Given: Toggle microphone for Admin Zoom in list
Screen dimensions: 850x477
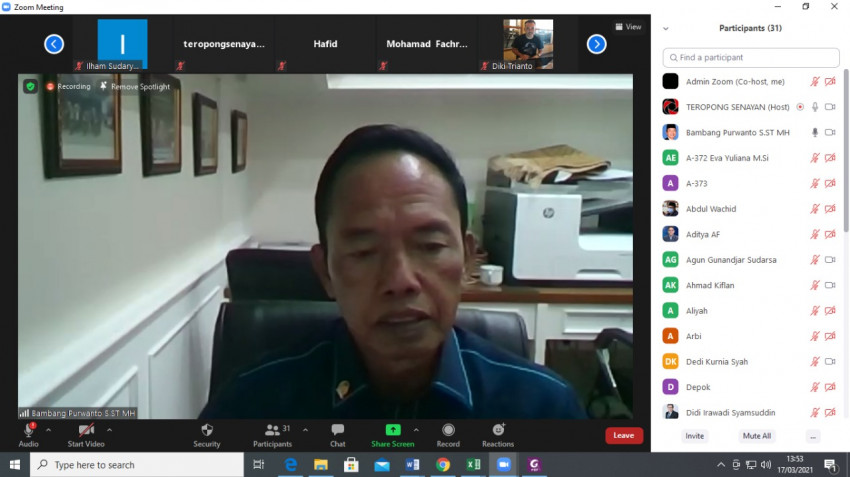Looking at the screenshot, I should (815, 81).
